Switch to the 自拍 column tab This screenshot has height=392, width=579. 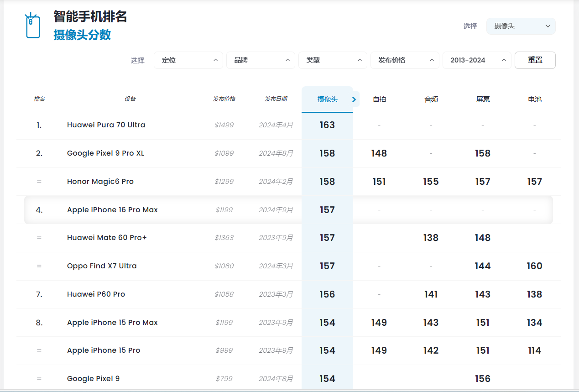[379, 99]
